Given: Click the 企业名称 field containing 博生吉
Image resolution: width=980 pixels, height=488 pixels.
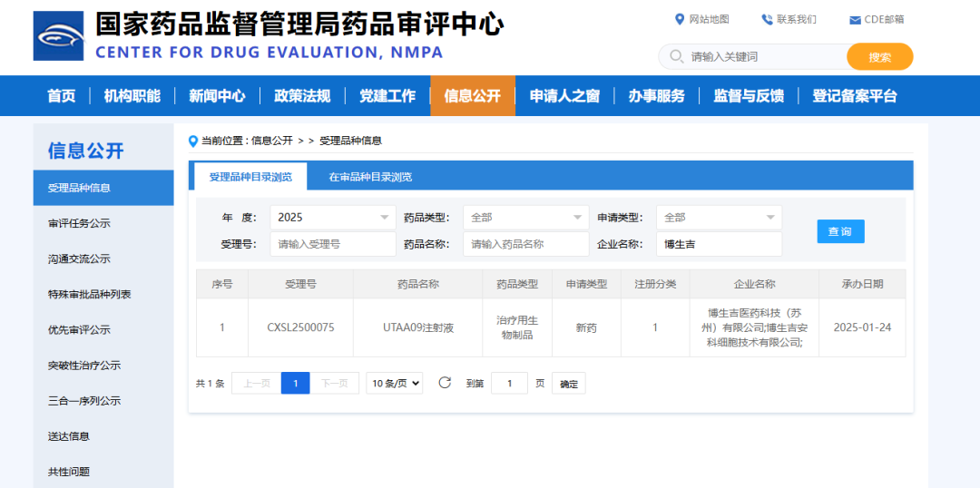Looking at the screenshot, I should click(x=720, y=244).
